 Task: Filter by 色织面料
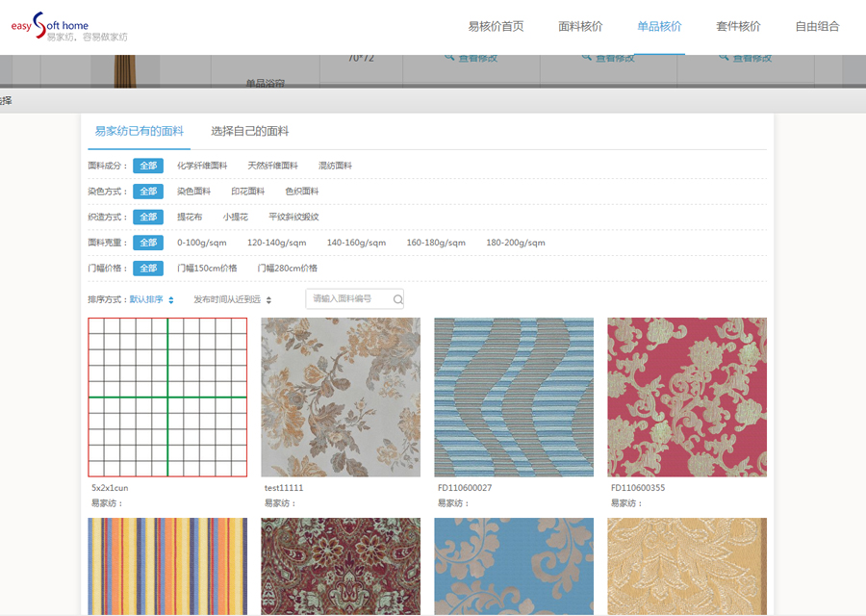(302, 192)
